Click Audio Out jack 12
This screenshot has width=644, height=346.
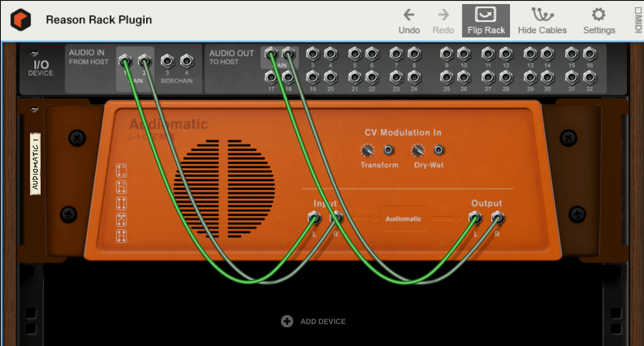pos(506,54)
